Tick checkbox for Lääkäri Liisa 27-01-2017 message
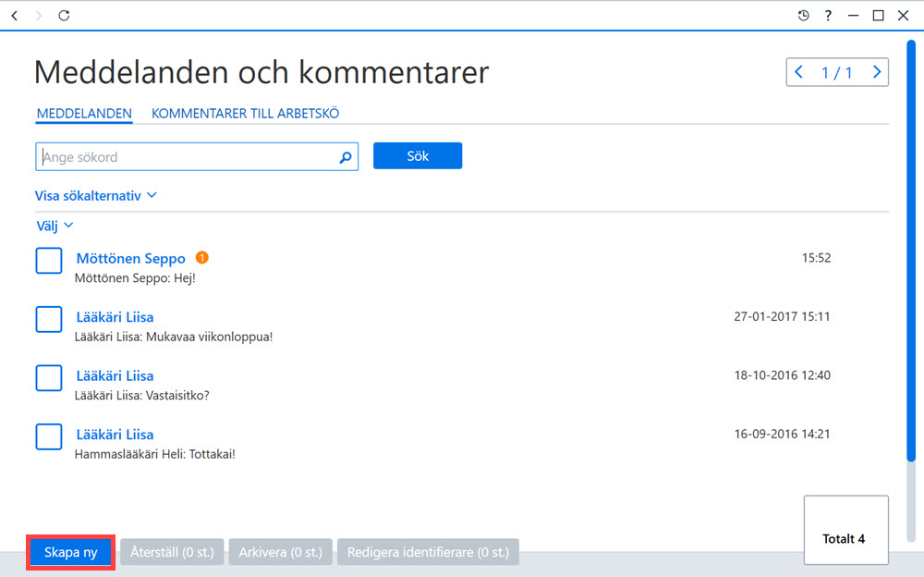The width and height of the screenshot is (924, 577). click(49, 319)
